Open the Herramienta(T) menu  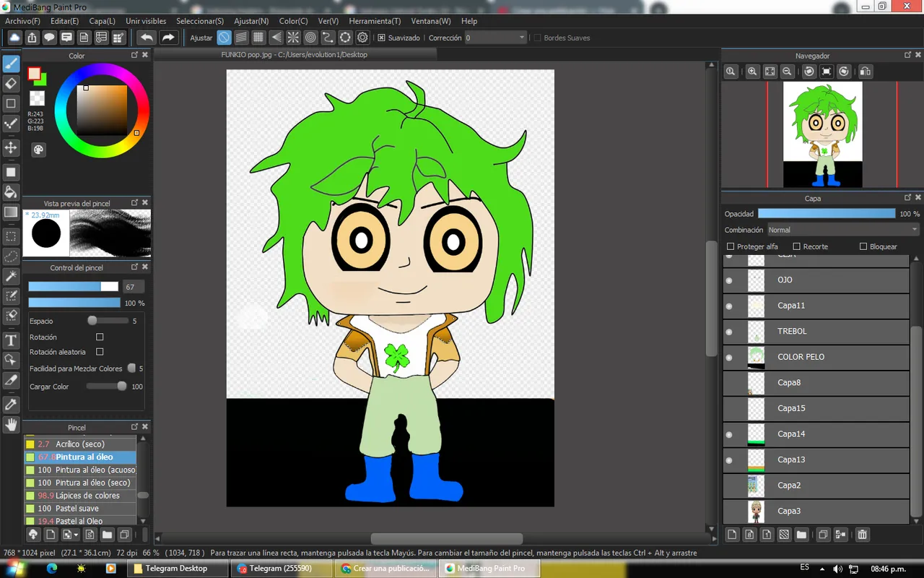click(x=375, y=21)
